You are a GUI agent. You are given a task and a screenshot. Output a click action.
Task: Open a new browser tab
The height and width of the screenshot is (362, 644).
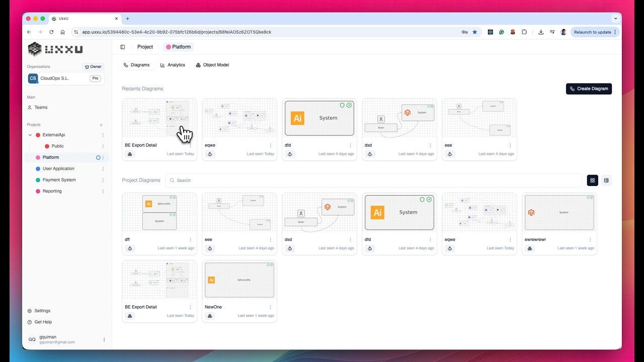(x=127, y=19)
